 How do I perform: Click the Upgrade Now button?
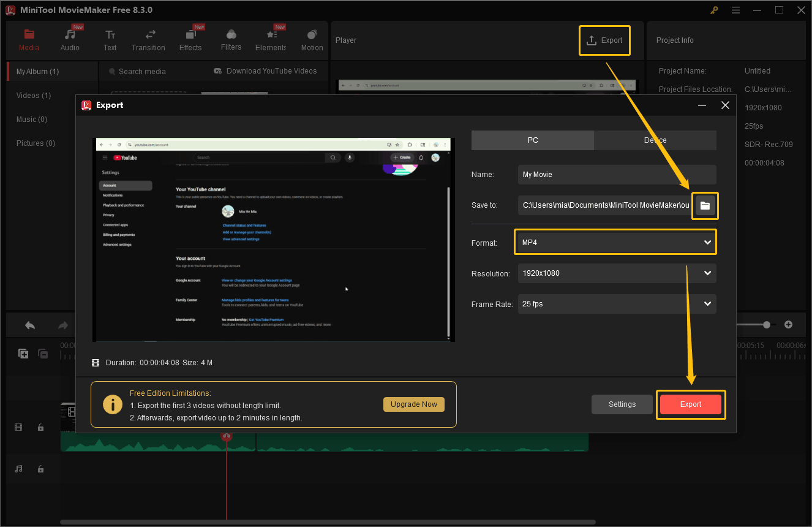(x=414, y=404)
